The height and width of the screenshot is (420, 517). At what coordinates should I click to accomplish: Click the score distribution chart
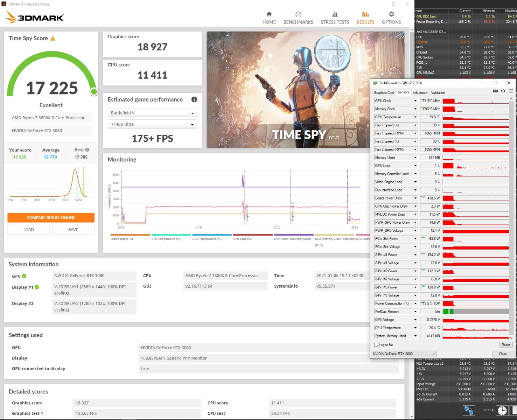pos(51,184)
